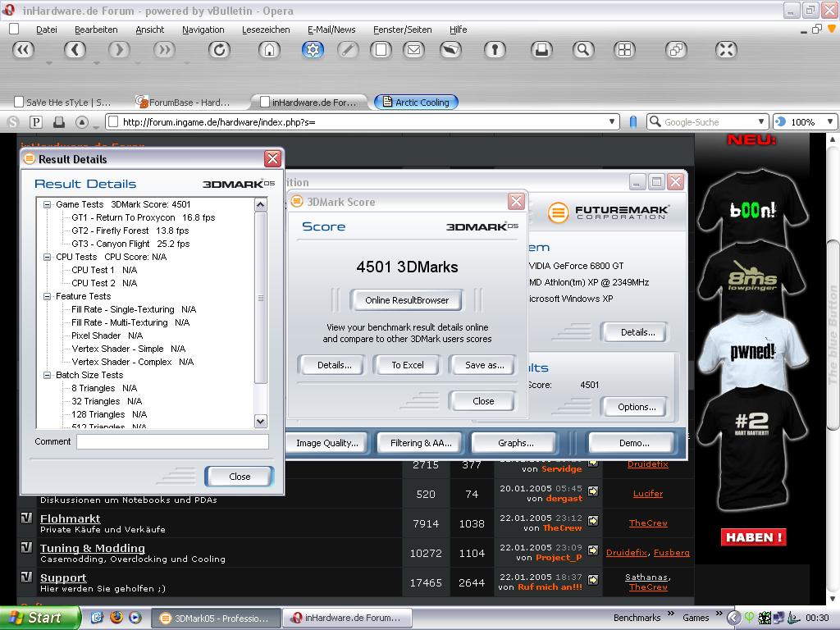Click the info toolbar icon
Image resolution: width=840 pixels, height=630 pixels.
pyautogui.click(x=495, y=50)
